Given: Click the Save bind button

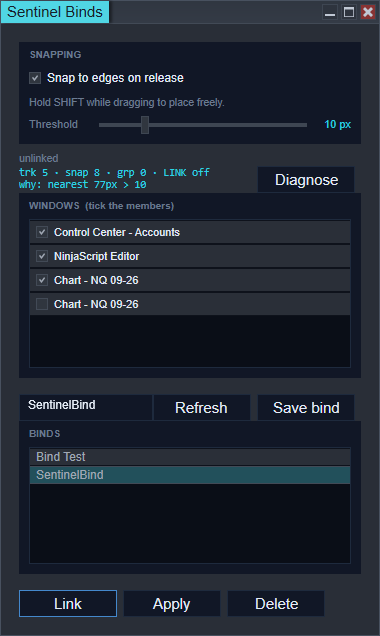Looking at the screenshot, I should [306, 408].
